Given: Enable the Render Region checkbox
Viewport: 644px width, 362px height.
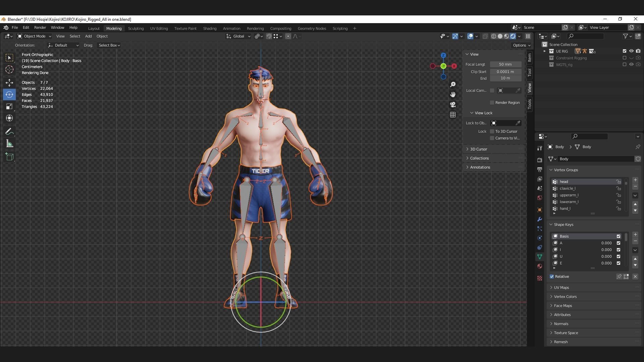Looking at the screenshot, I should (492, 103).
